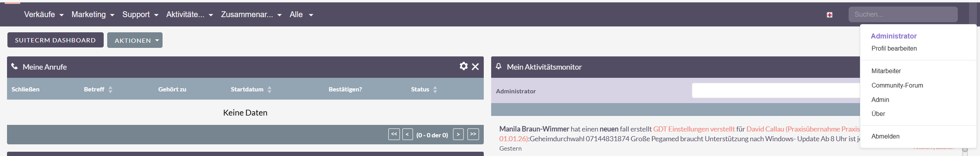This screenshot has width=980, height=156.
Task: Select Profil bearbeiten from the user menu
Action: click(x=894, y=49)
